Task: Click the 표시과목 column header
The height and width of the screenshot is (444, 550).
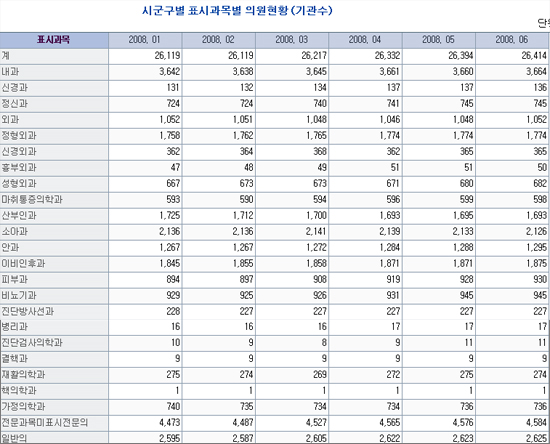Action: click(x=54, y=40)
